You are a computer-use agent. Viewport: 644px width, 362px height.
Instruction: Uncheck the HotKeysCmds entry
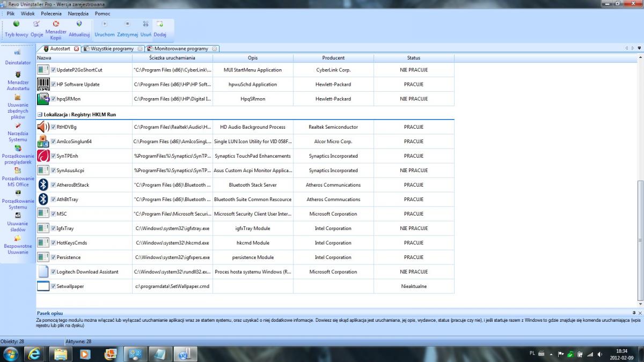(x=53, y=243)
